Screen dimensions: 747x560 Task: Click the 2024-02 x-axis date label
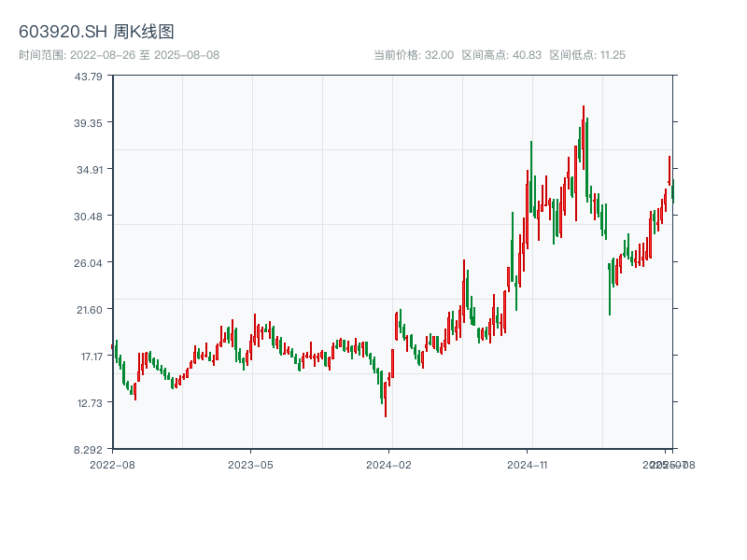(389, 464)
